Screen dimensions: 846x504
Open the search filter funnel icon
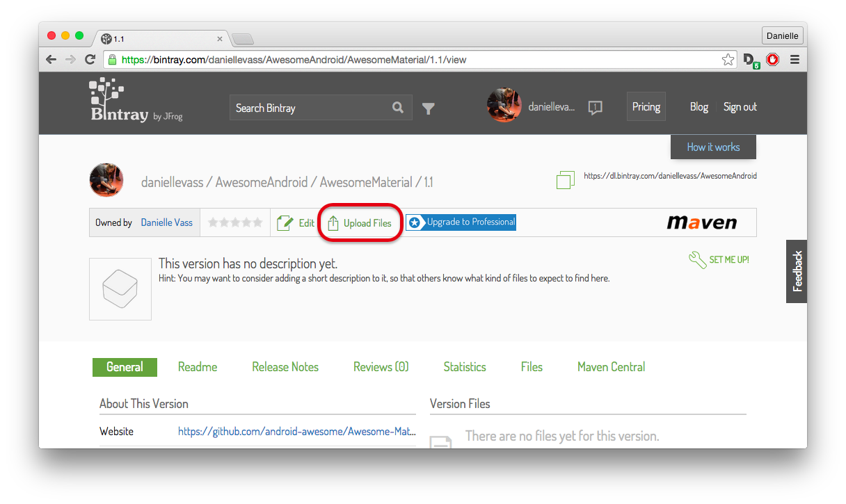point(429,108)
